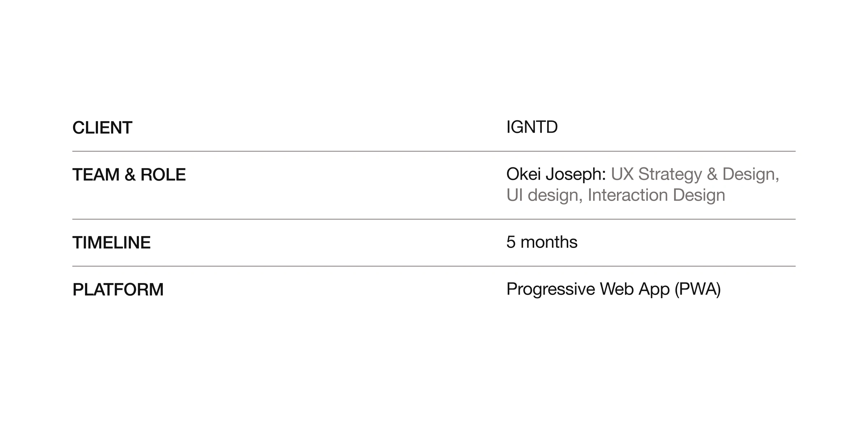Click the TIMELINE row label

(x=111, y=243)
